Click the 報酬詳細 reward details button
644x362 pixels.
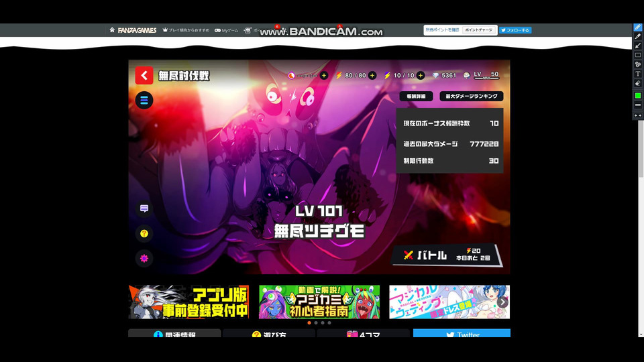click(x=416, y=96)
